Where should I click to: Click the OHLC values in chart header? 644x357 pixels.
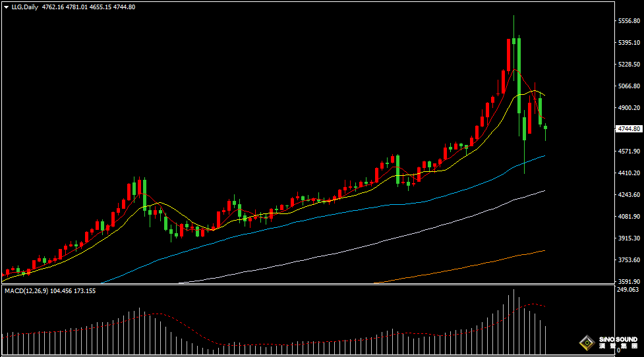(88, 7)
